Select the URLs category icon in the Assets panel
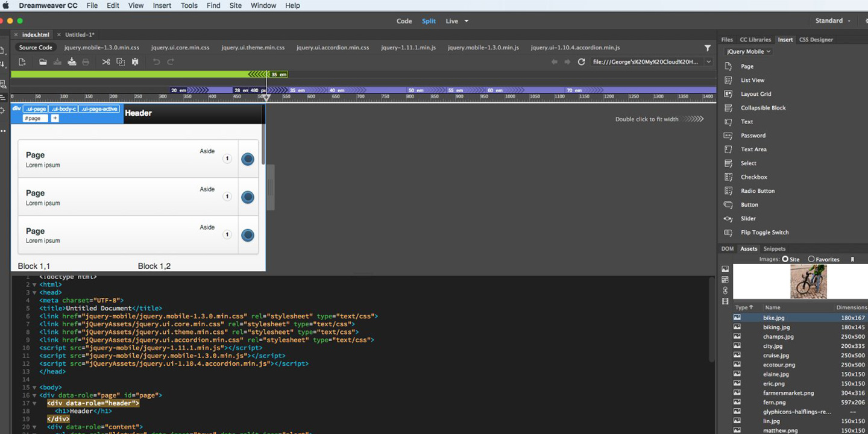The width and height of the screenshot is (868, 434). pos(725,290)
